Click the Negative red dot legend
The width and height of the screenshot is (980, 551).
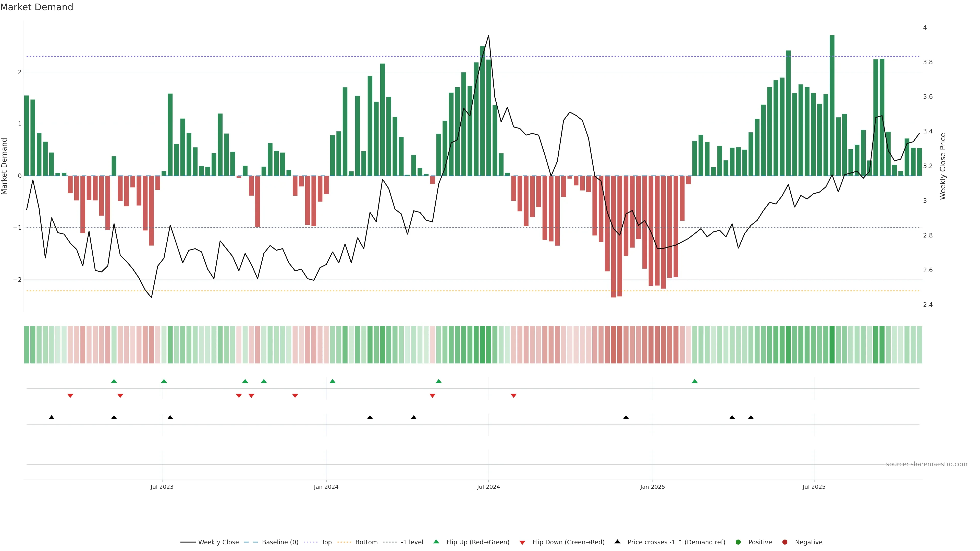[x=785, y=542]
